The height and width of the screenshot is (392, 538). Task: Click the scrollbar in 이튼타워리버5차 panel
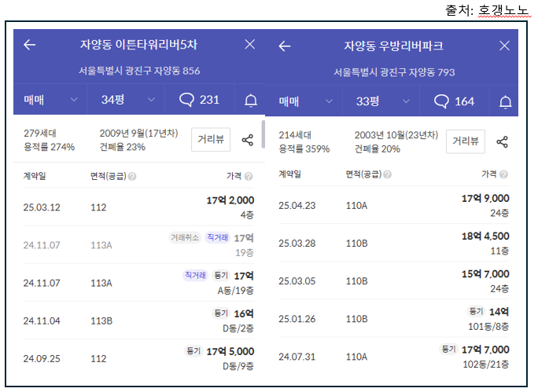coord(263,134)
